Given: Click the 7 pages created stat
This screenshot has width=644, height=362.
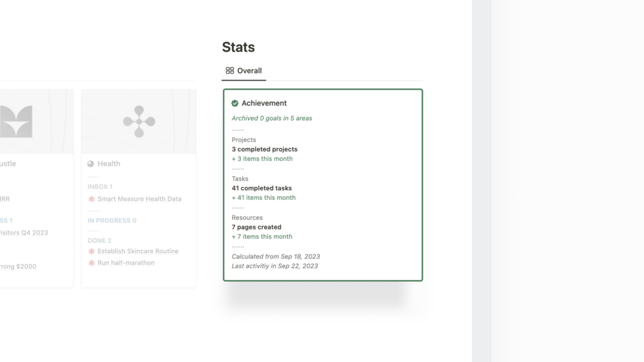Looking at the screenshot, I should click(256, 227).
